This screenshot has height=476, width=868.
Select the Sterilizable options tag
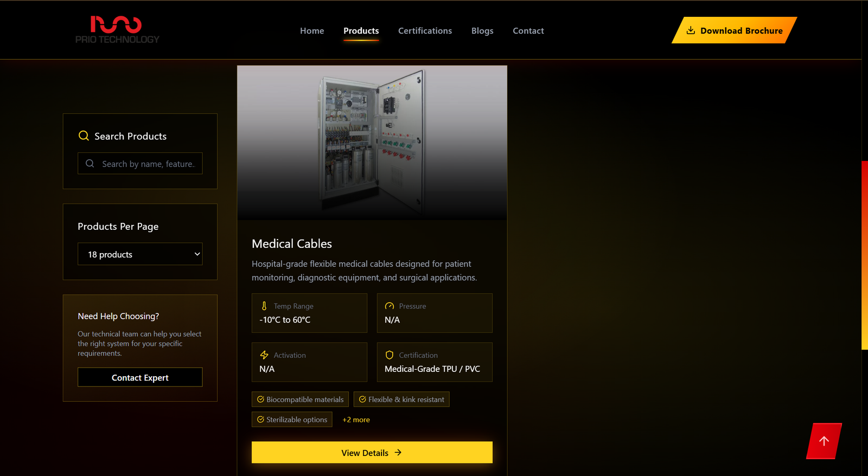(292, 420)
